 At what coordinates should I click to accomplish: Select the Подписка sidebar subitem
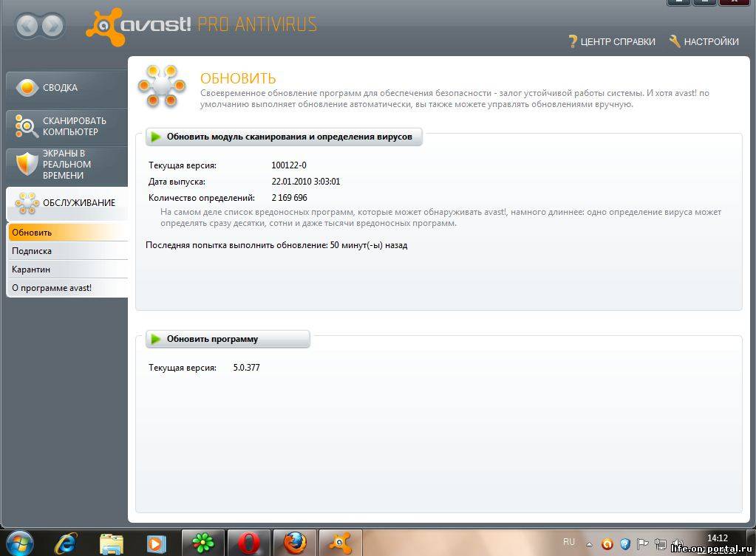point(68,250)
